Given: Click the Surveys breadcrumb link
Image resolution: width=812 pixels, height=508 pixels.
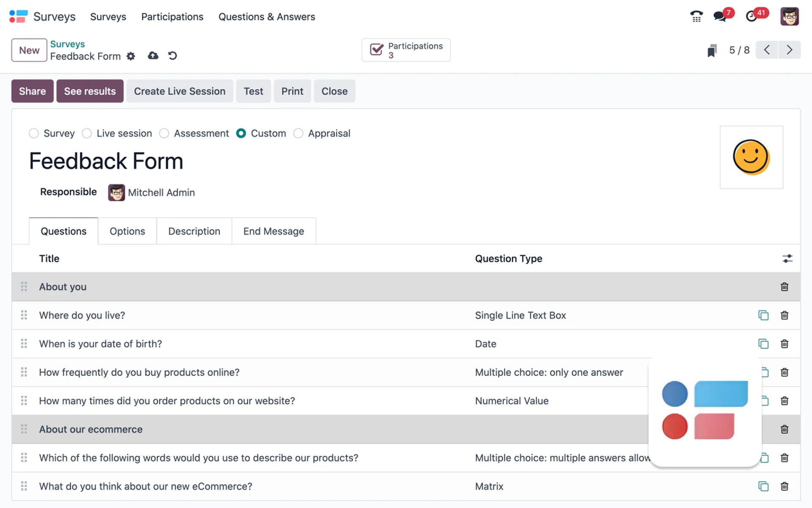Looking at the screenshot, I should coord(68,44).
